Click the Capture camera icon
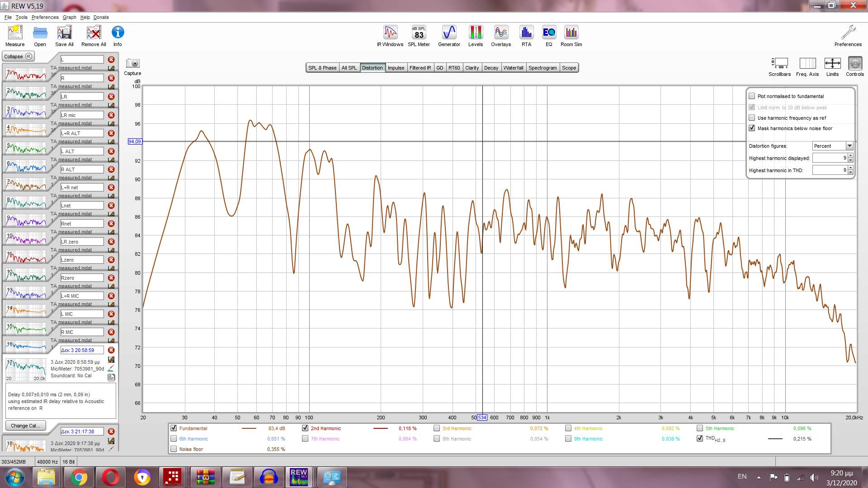 [x=132, y=64]
